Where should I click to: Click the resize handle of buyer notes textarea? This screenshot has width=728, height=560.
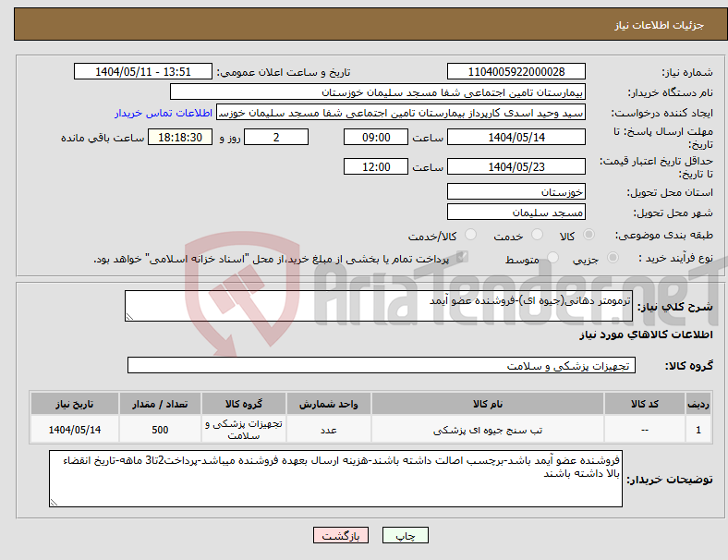coord(54,502)
